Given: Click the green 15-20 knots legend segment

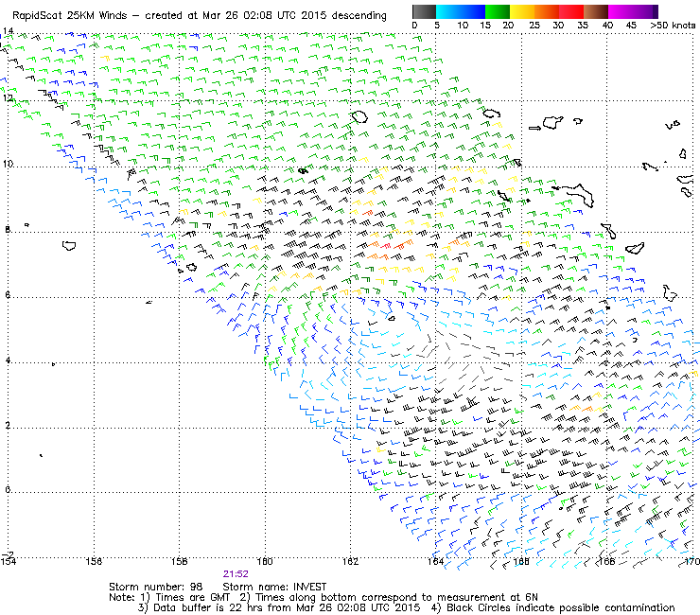Looking at the screenshot, I should pos(498,11).
